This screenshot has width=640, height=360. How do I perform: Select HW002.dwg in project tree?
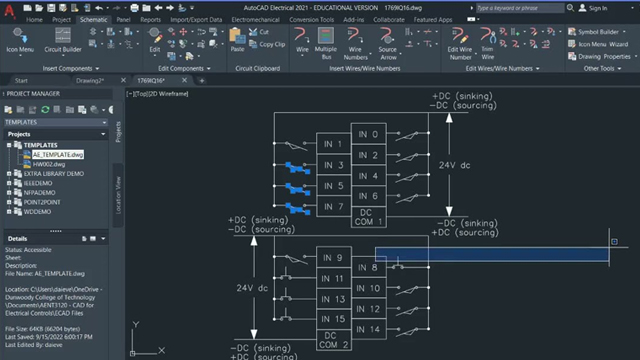point(49,164)
